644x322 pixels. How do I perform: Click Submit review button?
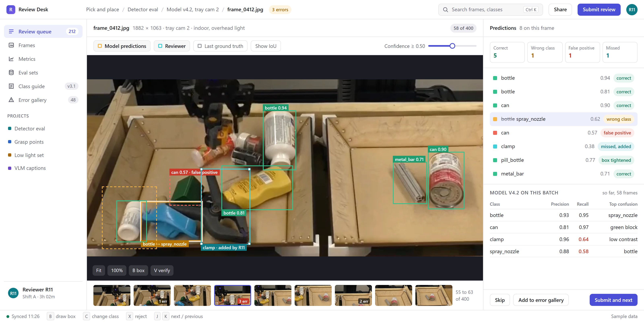[599, 9]
